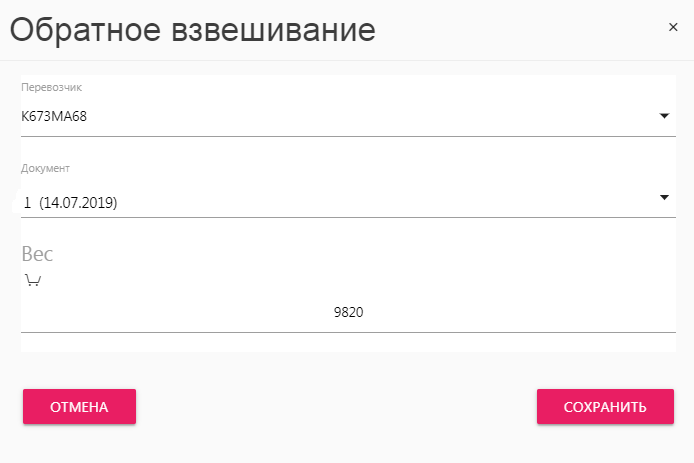Click the empty area right of the 9820 value
The width and height of the screenshot is (694, 463).
[x=518, y=313]
